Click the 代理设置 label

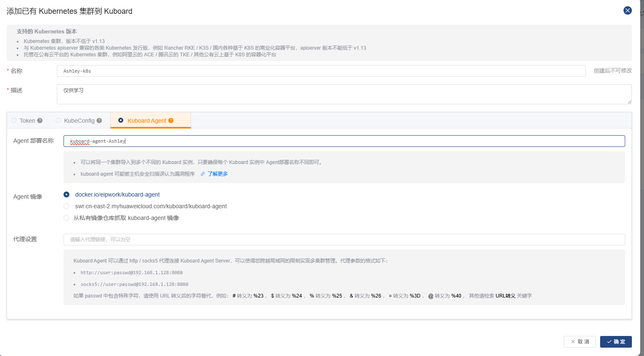click(25, 239)
